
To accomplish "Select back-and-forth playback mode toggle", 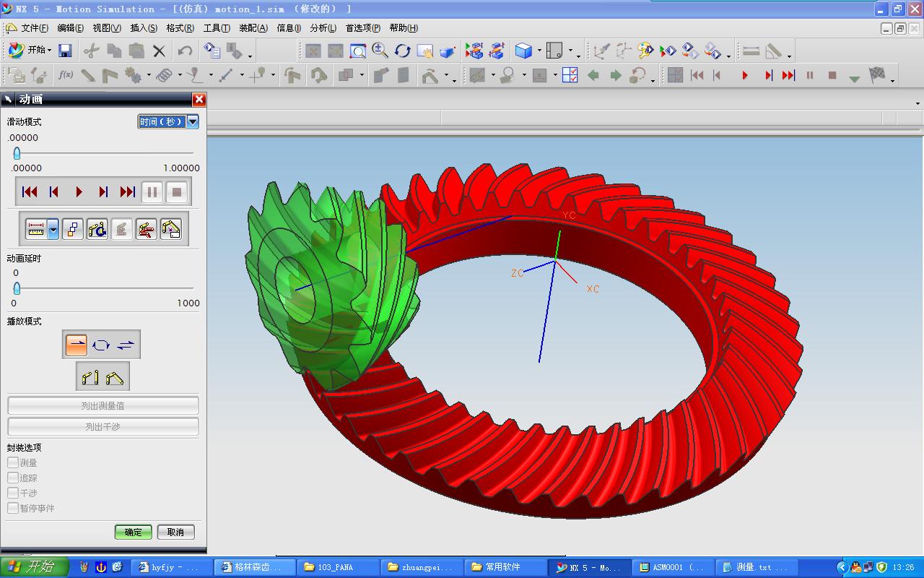I will [x=126, y=345].
